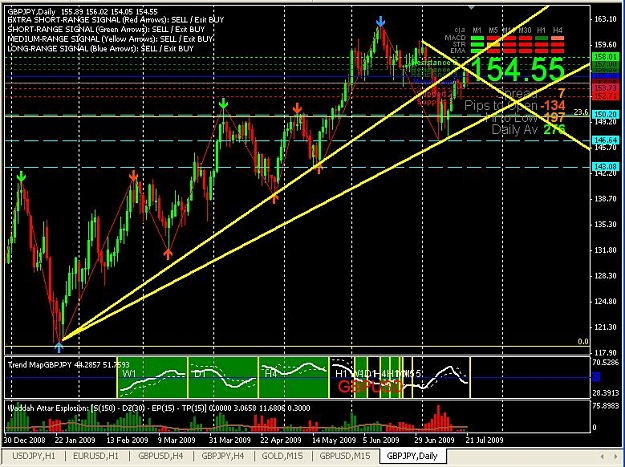Click the 158.01 green price label
625x467 pixels.
(605, 57)
